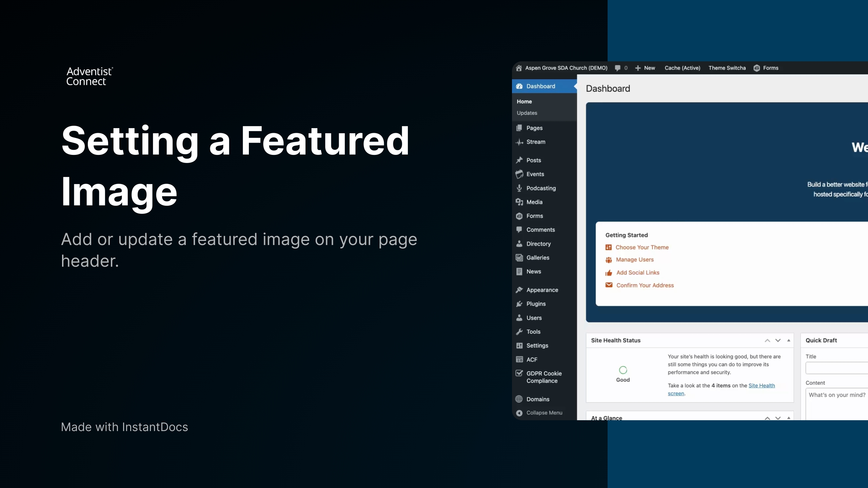
Task: Click the What's on your mind content box
Action: (836, 404)
